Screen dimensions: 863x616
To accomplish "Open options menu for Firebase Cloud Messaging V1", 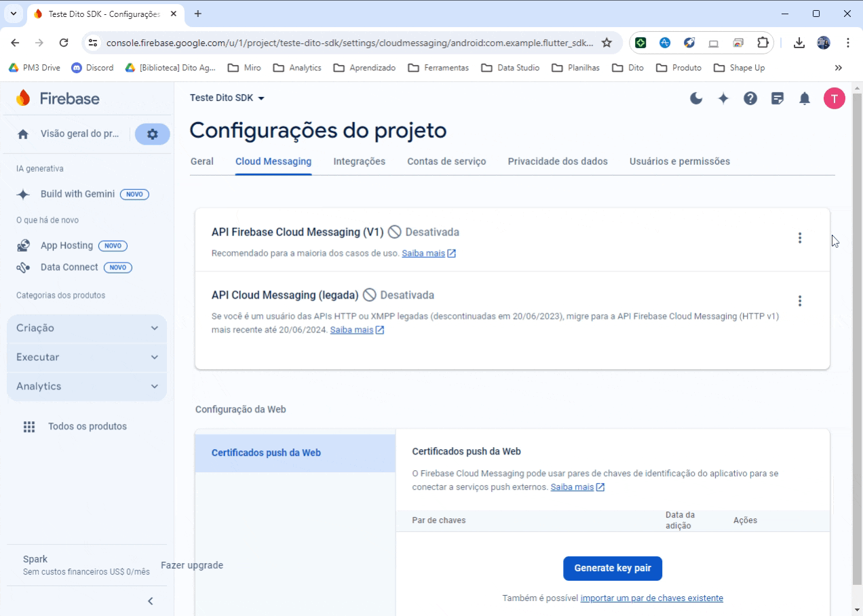I will (800, 238).
